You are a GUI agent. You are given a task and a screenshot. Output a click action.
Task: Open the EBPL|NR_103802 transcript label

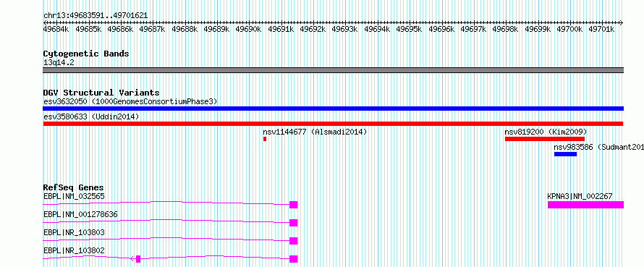click(74, 250)
